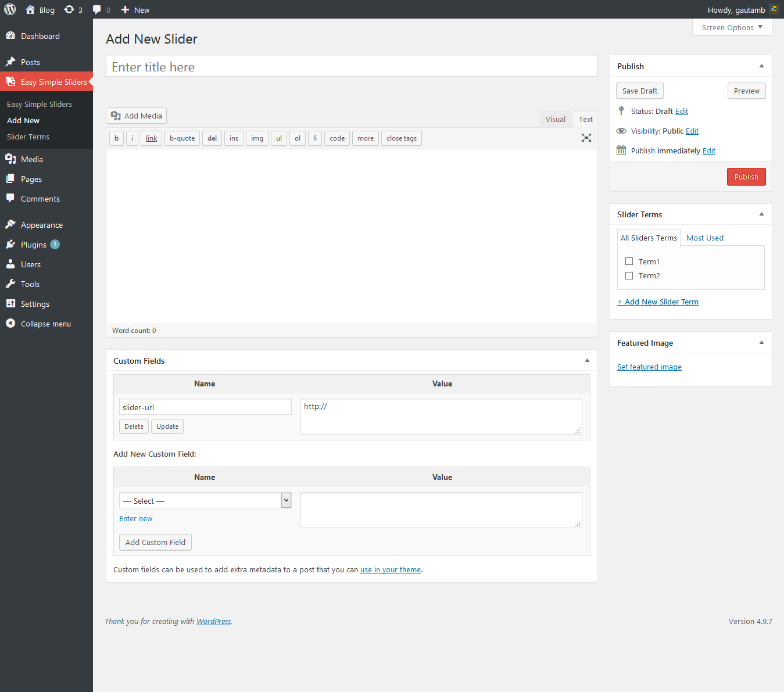784x692 pixels.
Task: Click the Preview button
Action: 746,91
